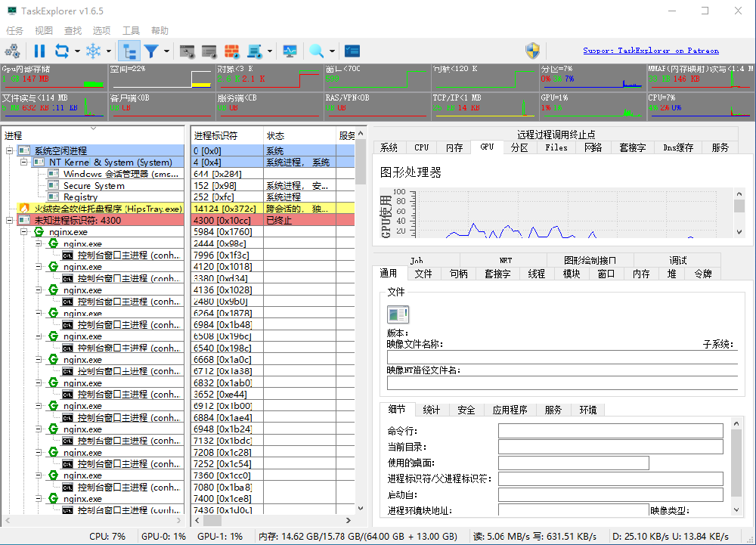Viewport: 756px width, 545px height.
Task: Switch to the CPU tab
Action: [421, 147]
